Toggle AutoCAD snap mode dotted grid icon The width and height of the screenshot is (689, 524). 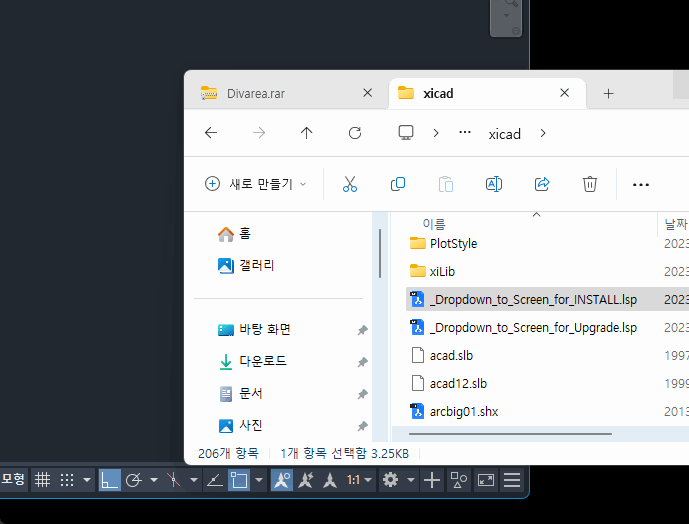tap(67, 480)
